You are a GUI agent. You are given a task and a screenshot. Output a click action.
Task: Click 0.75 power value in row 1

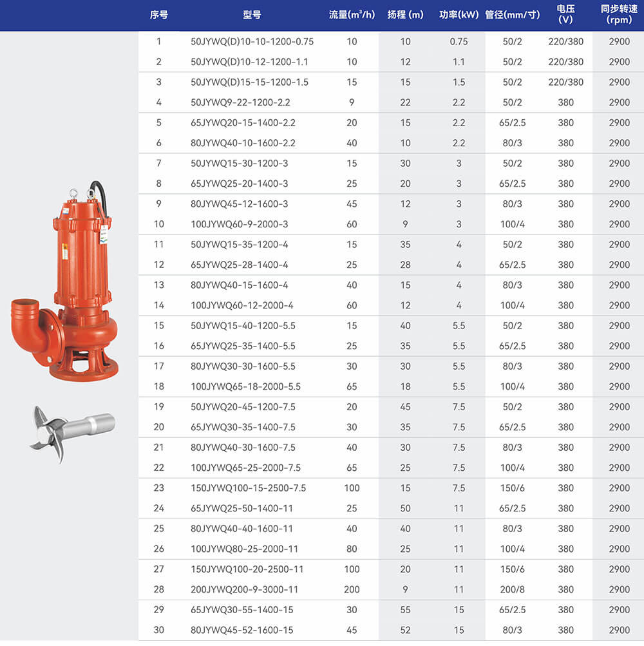[x=459, y=42]
